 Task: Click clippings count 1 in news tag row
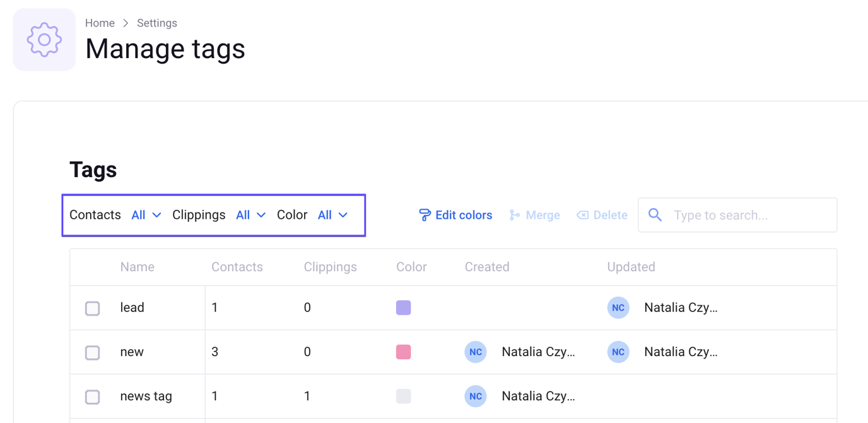(x=307, y=396)
